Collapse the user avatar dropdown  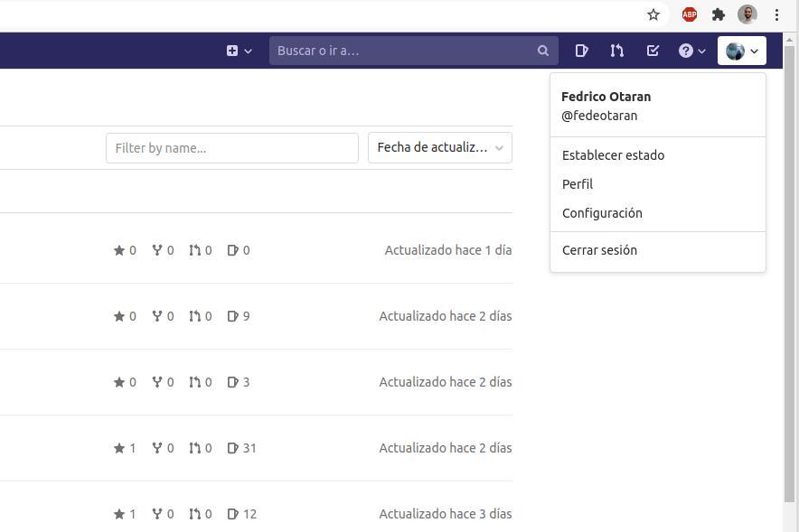pos(742,51)
